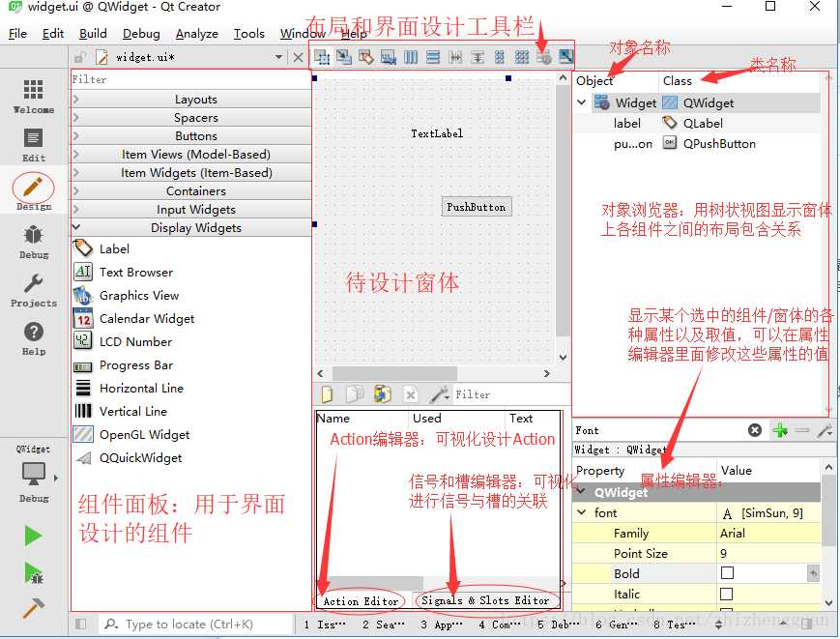Click the form's horizontal scrollbar
The width and height of the screenshot is (840, 639).
click(394, 373)
